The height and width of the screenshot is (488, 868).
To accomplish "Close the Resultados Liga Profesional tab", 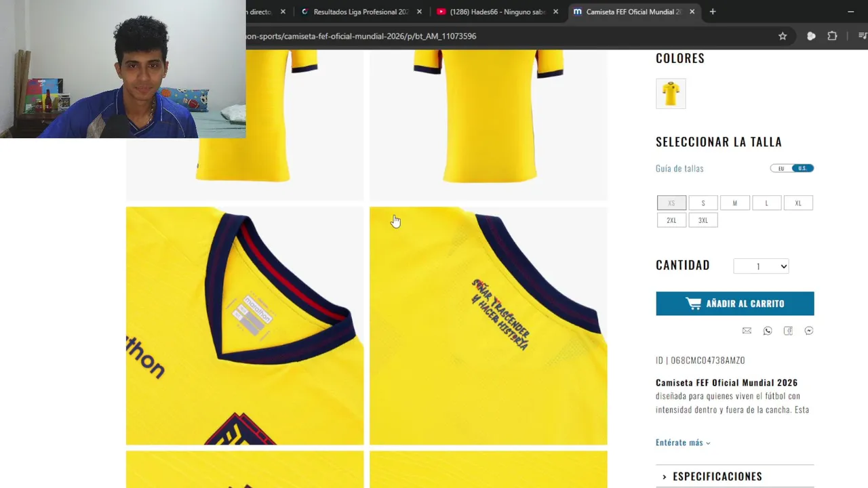I will [419, 12].
